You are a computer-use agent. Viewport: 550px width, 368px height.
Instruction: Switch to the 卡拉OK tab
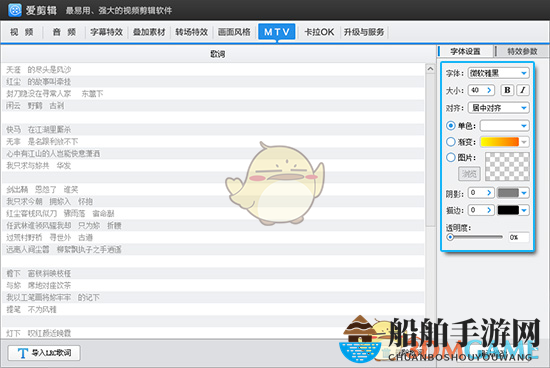tap(319, 32)
